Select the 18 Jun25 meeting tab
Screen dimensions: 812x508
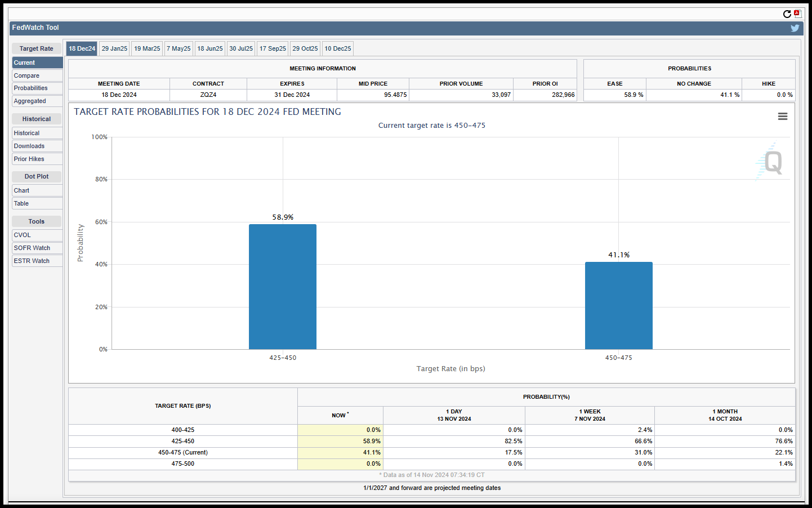pos(210,48)
